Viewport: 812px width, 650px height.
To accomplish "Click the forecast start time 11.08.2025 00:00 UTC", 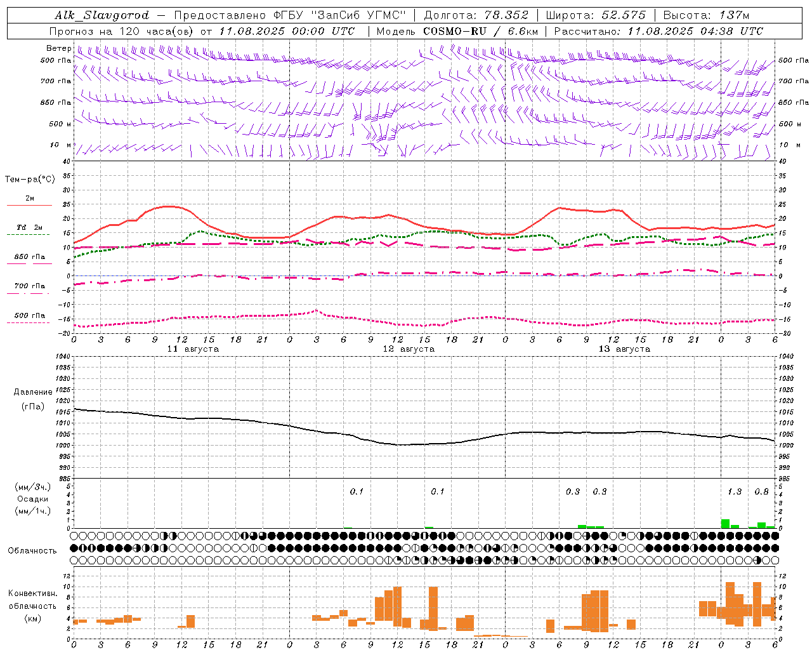I will click(x=287, y=31).
